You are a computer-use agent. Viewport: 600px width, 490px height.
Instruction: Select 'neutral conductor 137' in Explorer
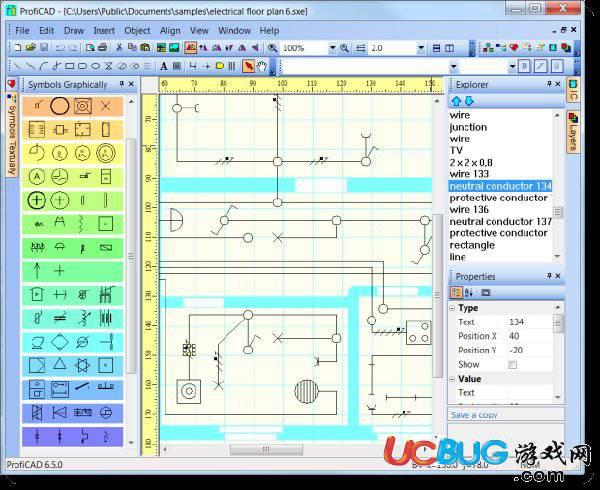pyautogui.click(x=501, y=221)
